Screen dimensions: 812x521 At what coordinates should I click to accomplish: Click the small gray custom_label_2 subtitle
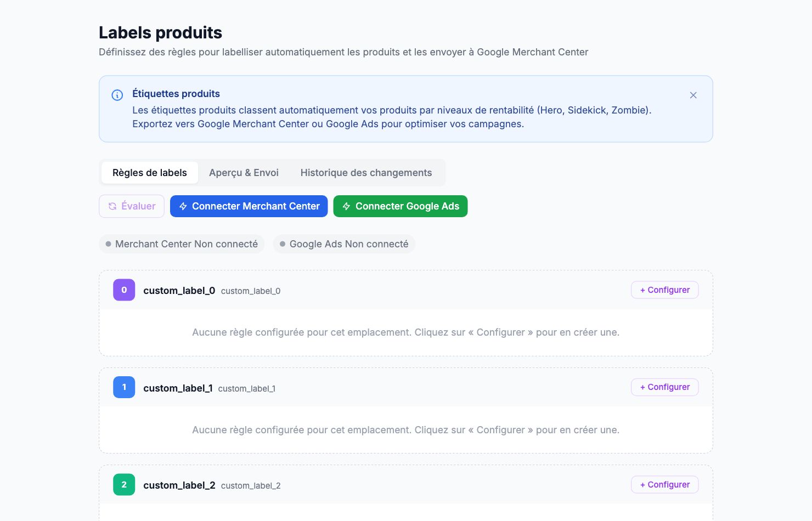(251, 486)
